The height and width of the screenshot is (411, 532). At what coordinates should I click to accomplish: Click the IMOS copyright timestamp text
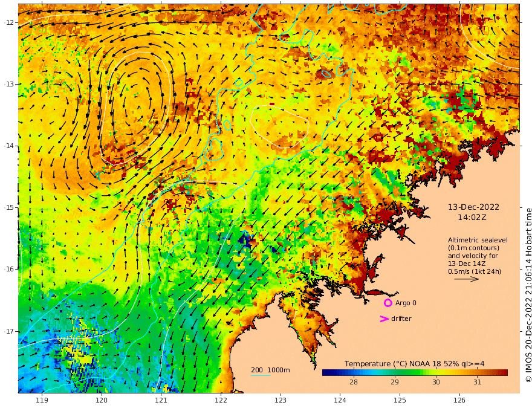coord(528,296)
